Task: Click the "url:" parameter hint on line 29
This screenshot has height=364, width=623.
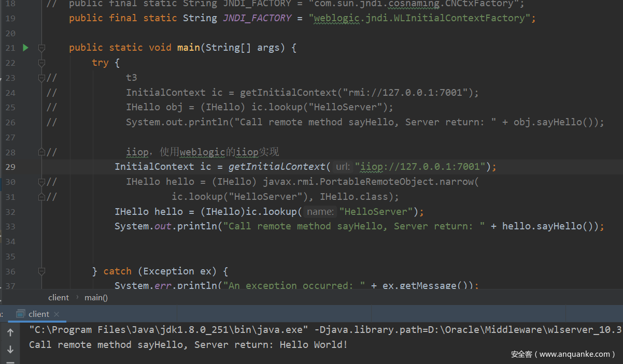Action: [343, 167]
